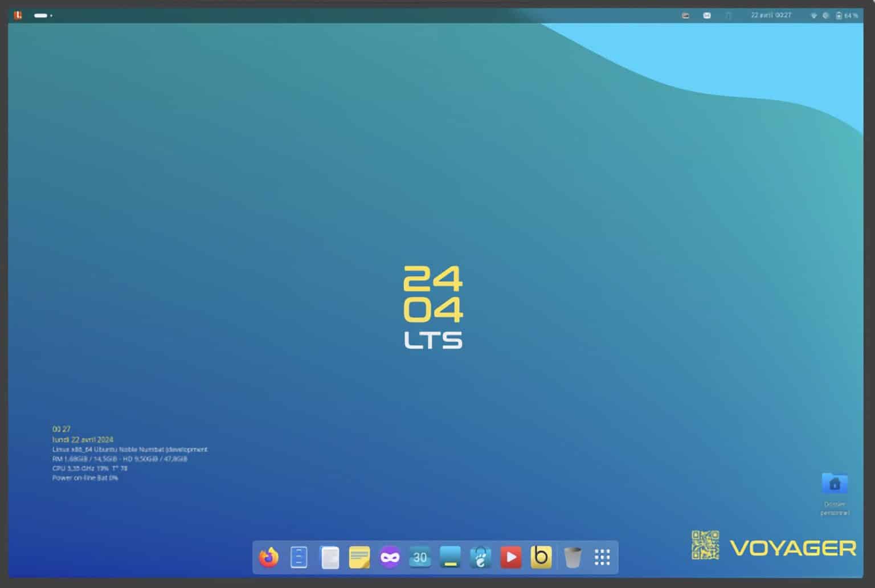
Task: Open the system status menu top right
Action: [825, 15]
